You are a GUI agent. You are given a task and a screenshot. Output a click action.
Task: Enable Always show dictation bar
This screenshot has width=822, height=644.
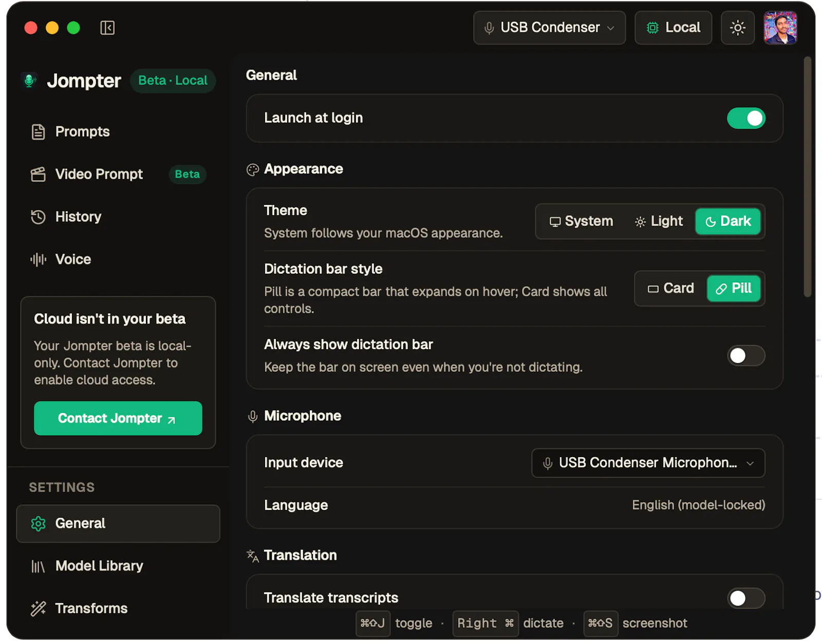746,356
